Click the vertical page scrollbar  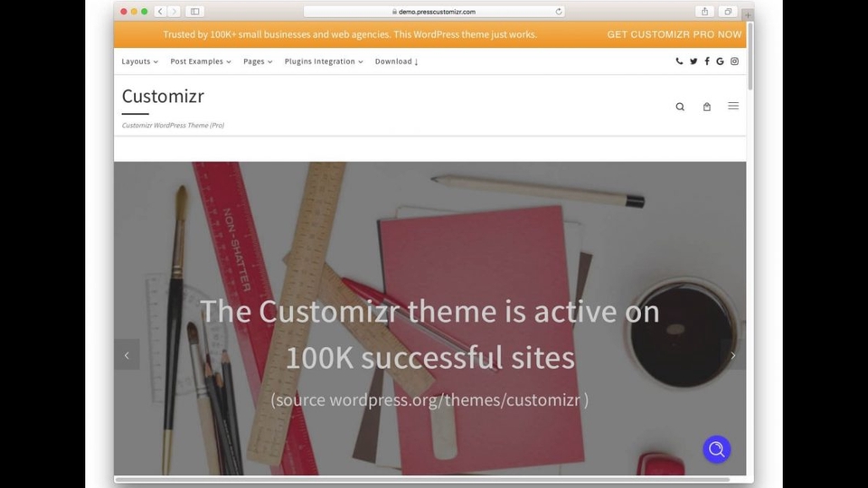point(750,55)
